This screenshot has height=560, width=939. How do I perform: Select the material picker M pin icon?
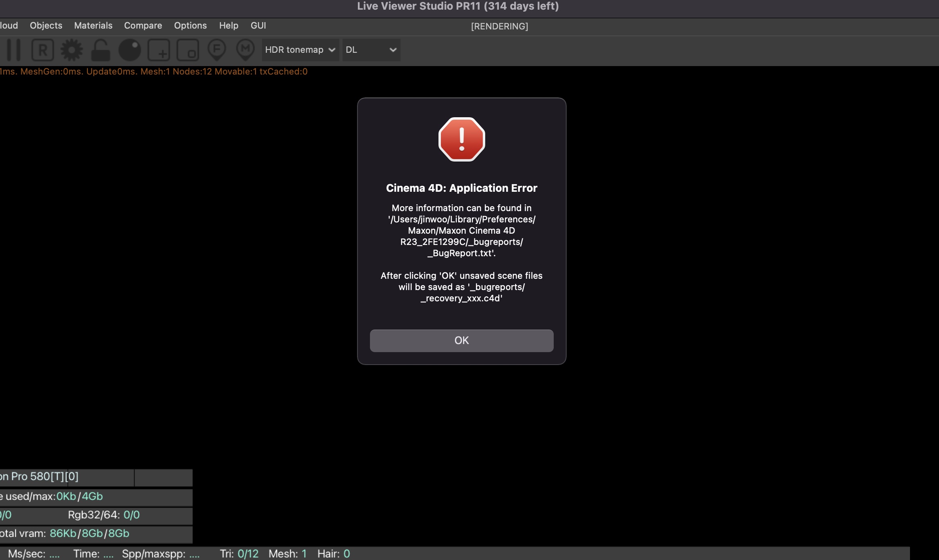[x=245, y=50]
